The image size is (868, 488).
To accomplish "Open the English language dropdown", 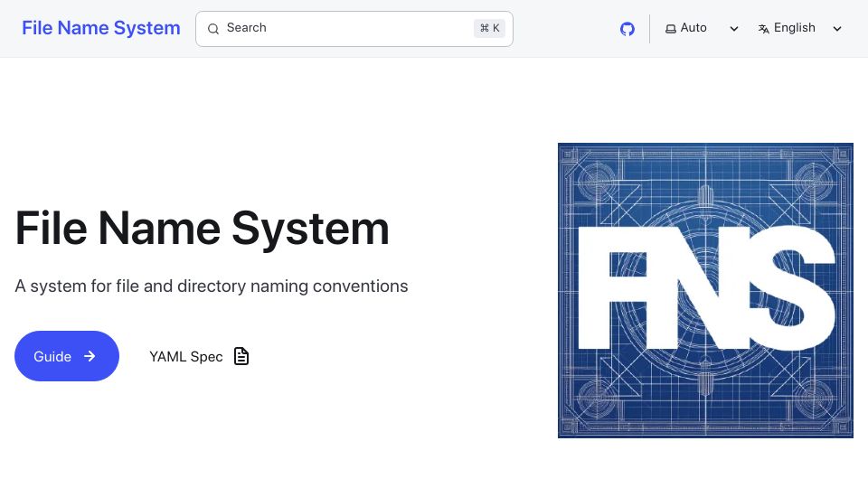I will (x=800, y=28).
